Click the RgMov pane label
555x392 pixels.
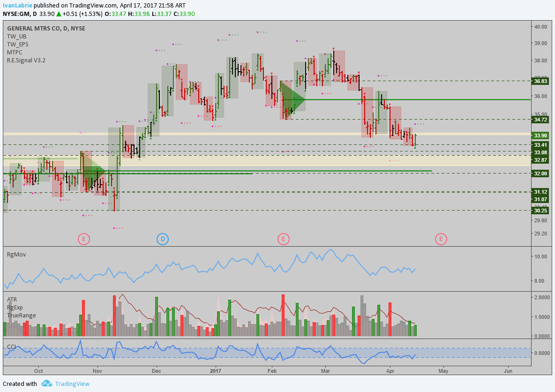tap(16, 254)
